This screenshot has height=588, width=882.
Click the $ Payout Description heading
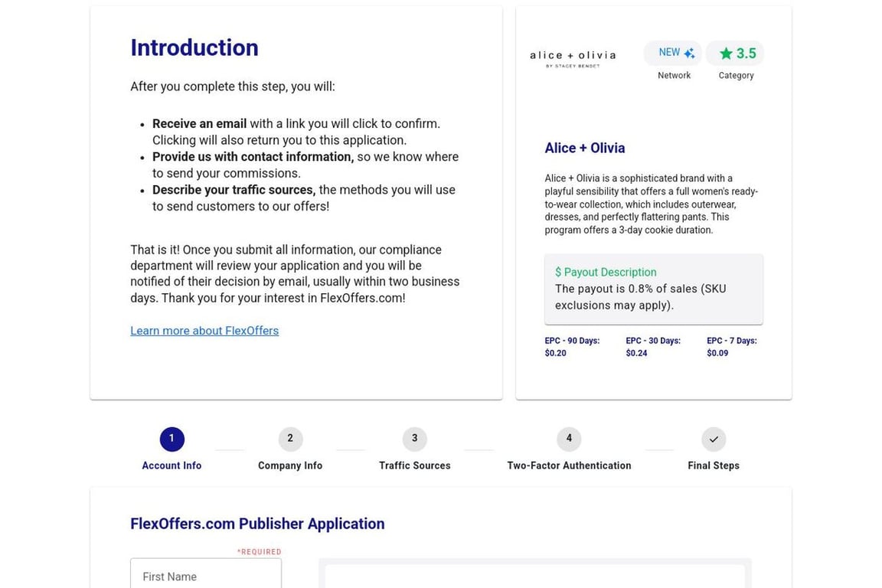click(x=606, y=272)
